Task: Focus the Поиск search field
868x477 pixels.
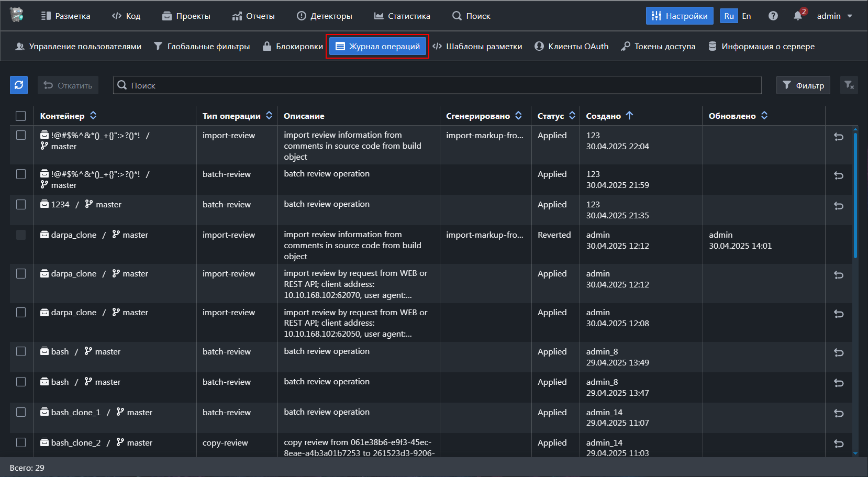Action: pos(437,85)
